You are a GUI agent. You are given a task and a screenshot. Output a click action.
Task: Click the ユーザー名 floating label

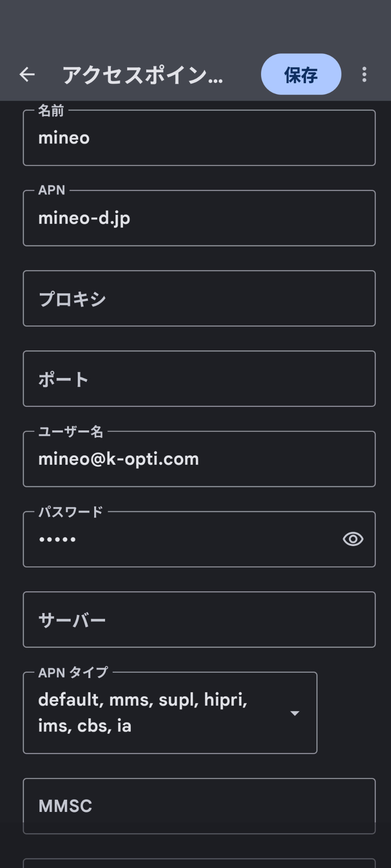tap(71, 432)
